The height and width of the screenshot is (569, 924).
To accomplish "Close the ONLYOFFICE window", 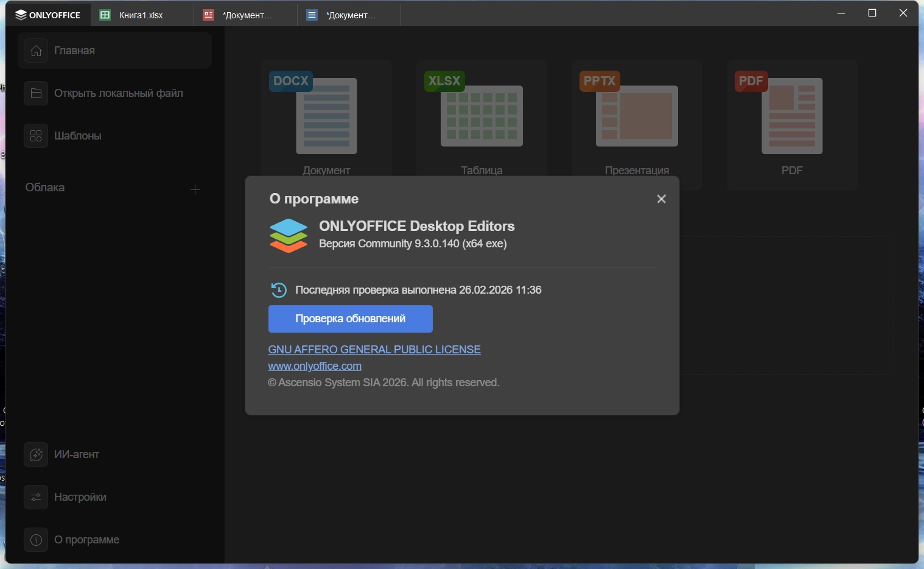I will click(x=903, y=13).
